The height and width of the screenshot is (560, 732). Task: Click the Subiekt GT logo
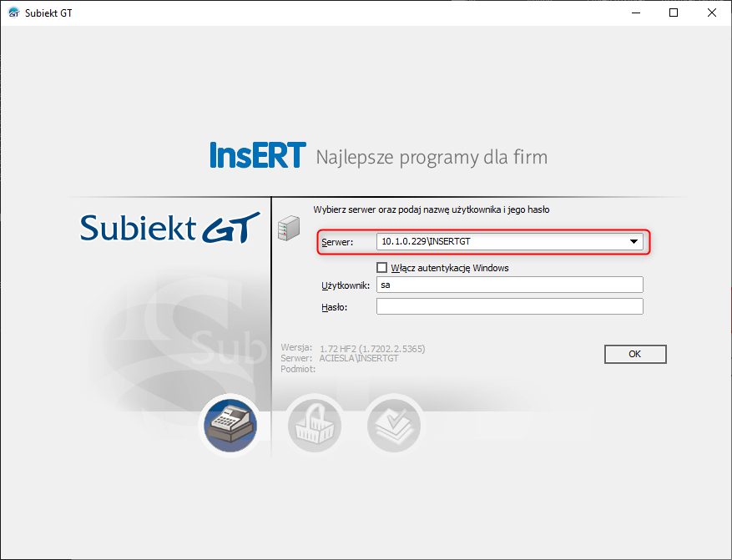pyautogui.click(x=170, y=228)
